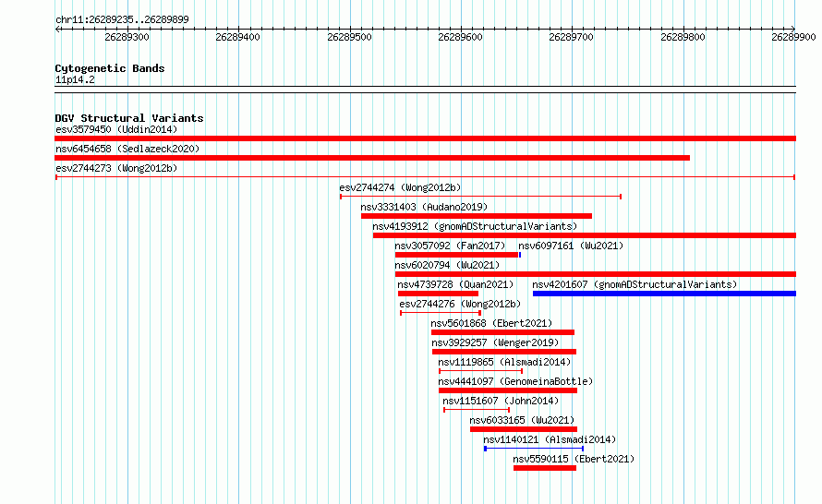The height and width of the screenshot is (504, 822).
Task: Select the red bar under esv3579450
Action: (425, 138)
